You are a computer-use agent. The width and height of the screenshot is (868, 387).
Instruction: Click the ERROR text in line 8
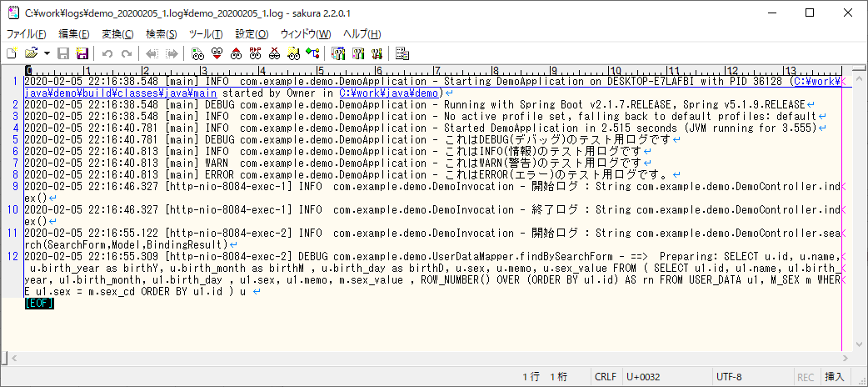[x=219, y=174]
